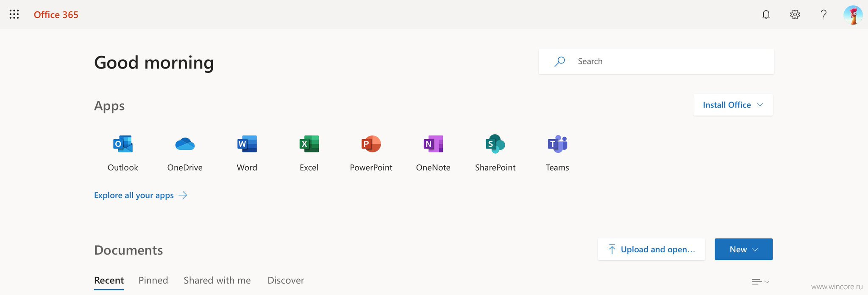Click Upload and open button
868x295 pixels.
651,249
